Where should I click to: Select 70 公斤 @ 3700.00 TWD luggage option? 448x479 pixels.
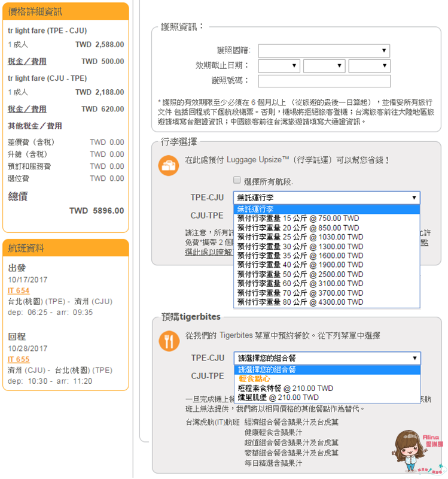click(x=327, y=293)
